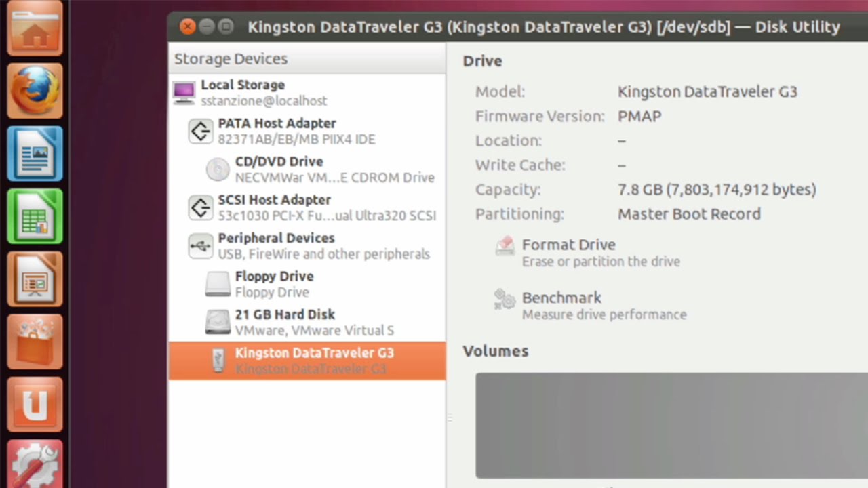Click the 21 GB Hard Disk icon
Screen dimensions: 868x488
tap(218, 322)
